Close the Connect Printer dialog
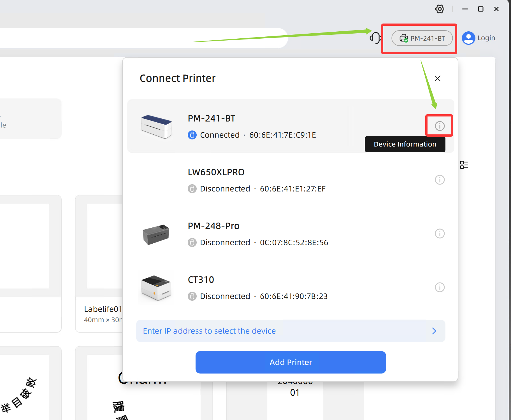The height and width of the screenshot is (420, 511). tap(438, 78)
